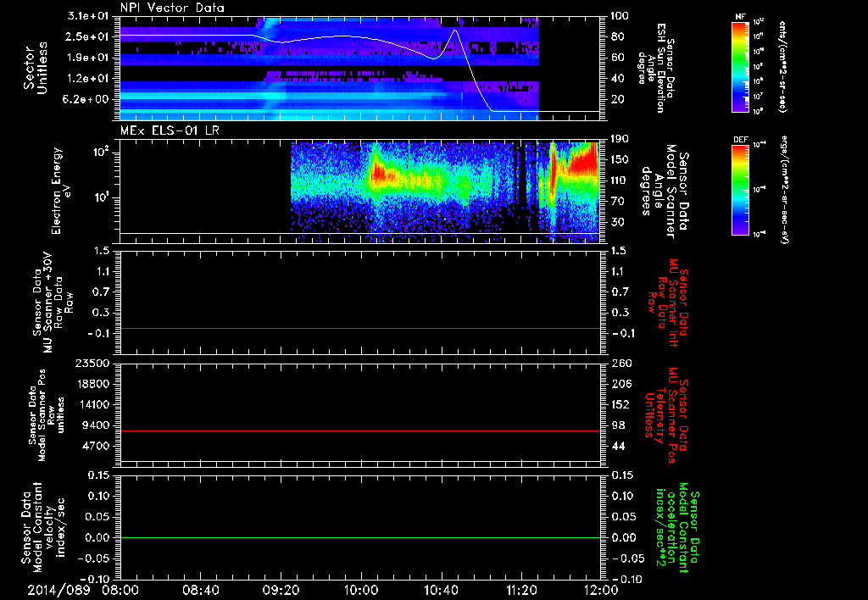Viewport: 868px width, 600px height.
Task: Click the red electron flux region near 11:50
Action: tap(582, 162)
